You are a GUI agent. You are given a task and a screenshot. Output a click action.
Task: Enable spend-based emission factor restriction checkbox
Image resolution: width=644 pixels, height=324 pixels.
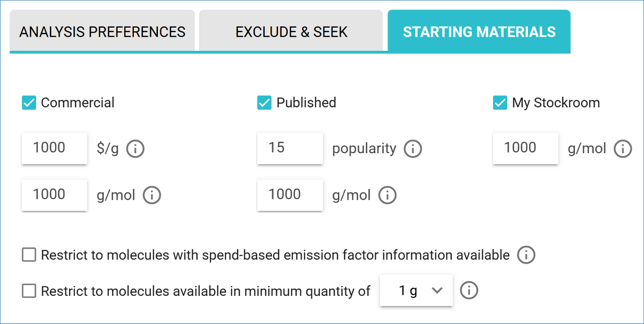(x=29, y=255)
